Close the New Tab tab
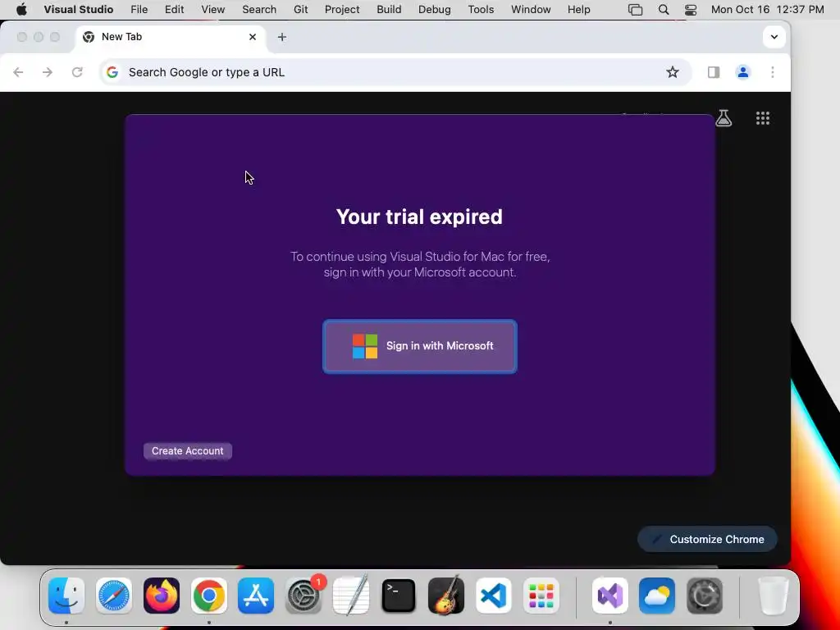This screenshot has height=630, width=840. (253, 37)
